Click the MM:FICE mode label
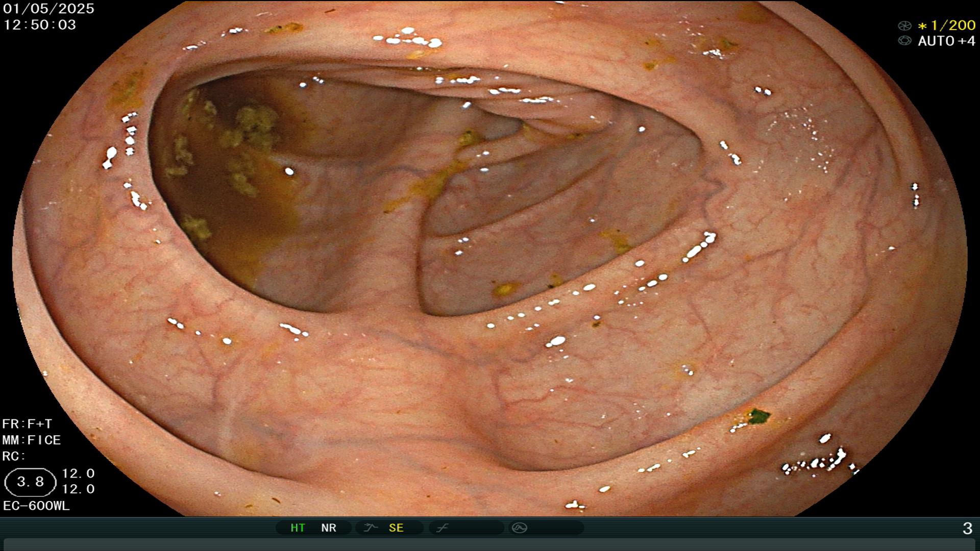The height and width of the screenshot is (551, 980). click(x=32, y=440)
